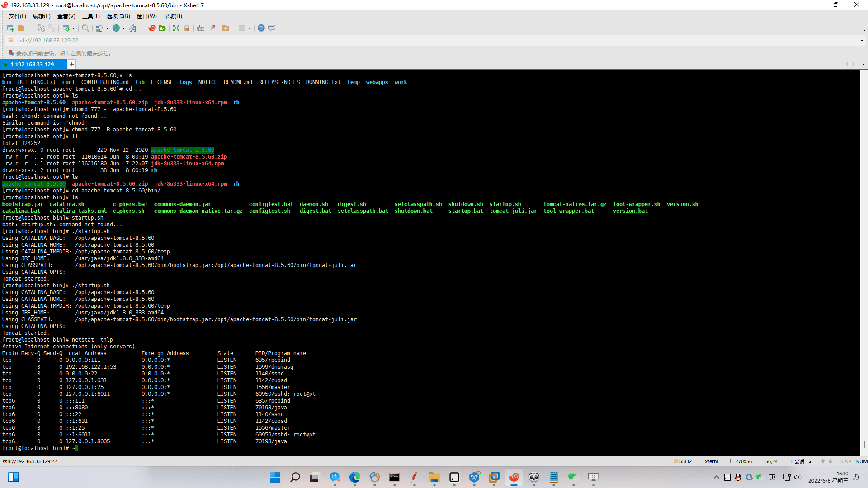This screenshot has height=488, width=868.
Task: Select the Highlight pen icon
Action: [212, 28]
